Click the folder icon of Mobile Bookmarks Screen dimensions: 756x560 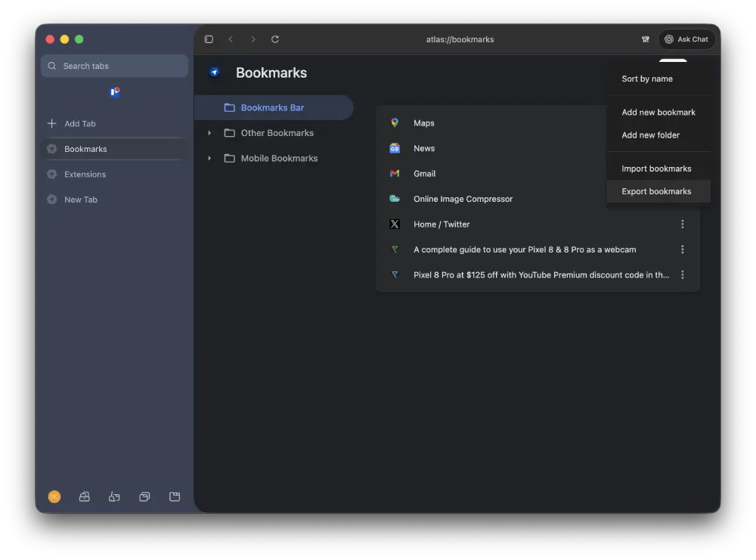pyautogui.click(x=230, y=158)
